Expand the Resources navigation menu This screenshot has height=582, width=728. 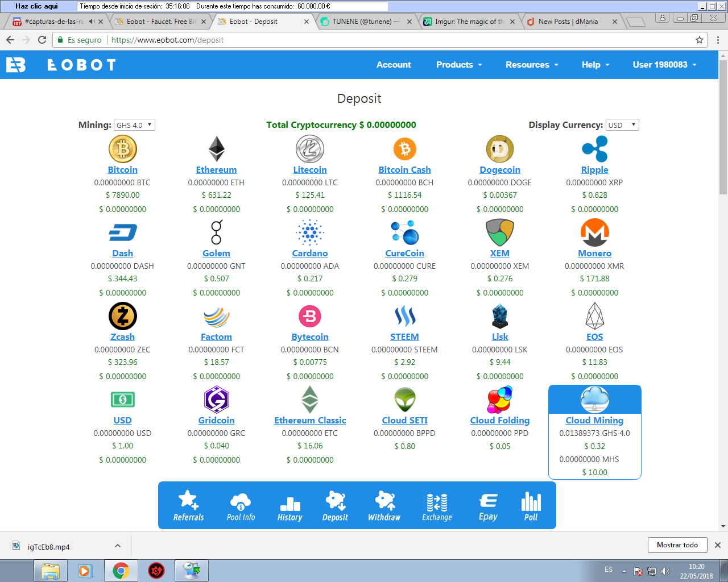532,65
